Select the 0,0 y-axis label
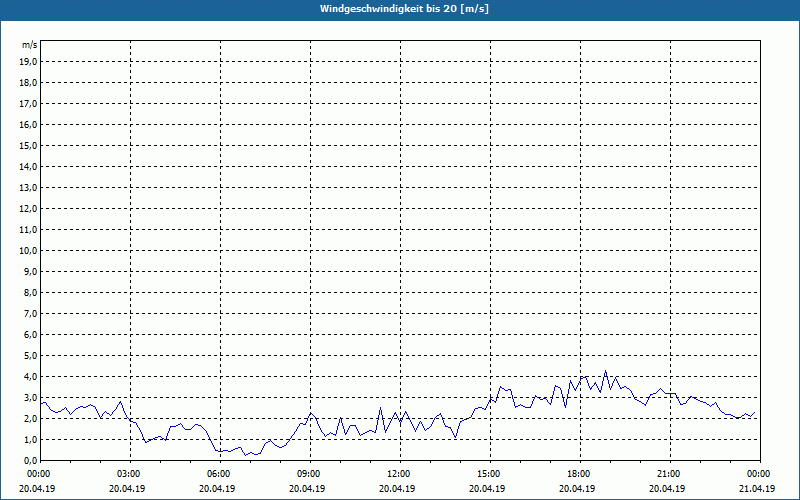Screen dimensions: 800x500 pos(30,461)
